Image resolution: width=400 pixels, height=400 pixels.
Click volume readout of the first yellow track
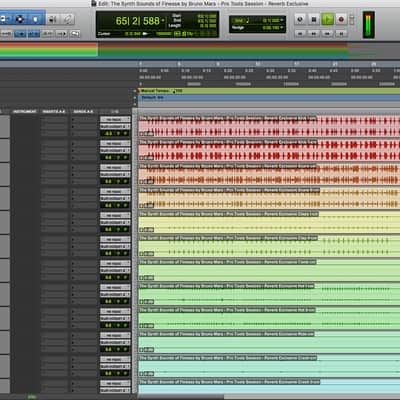[x=109, y=230]
